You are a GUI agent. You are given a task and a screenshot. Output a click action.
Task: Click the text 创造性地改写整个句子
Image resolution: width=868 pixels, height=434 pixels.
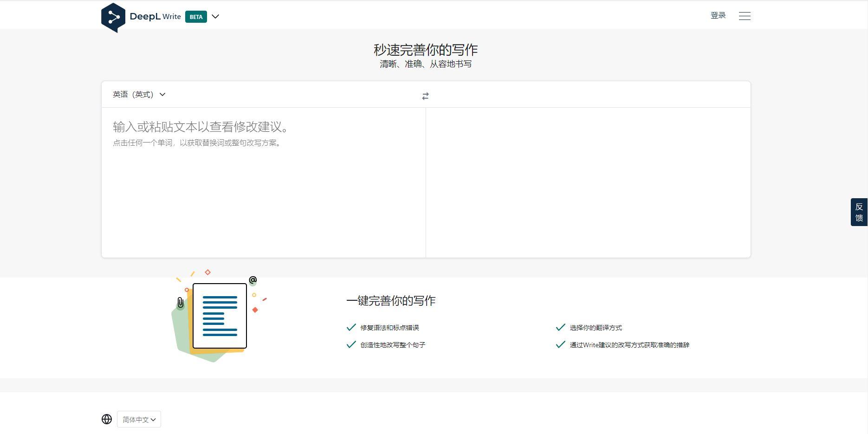(393, 345)
